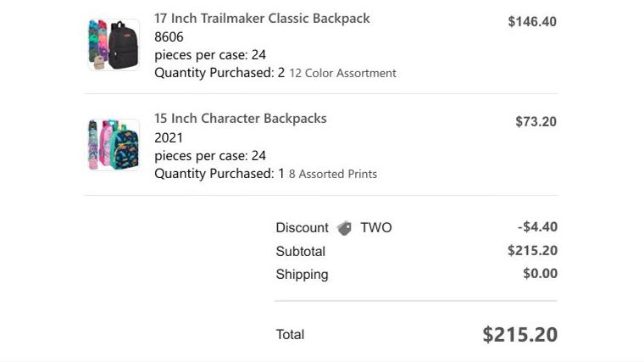
Task: Select the $146.40 item price
Action: click(532, 21)
